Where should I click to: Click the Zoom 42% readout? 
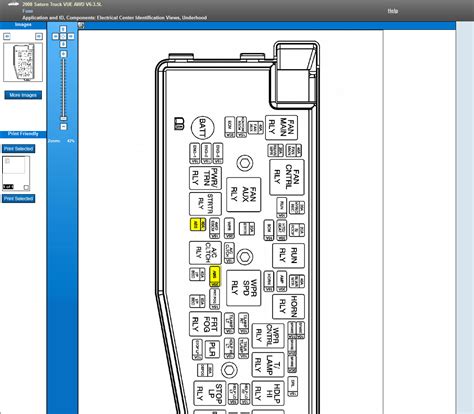61,141
